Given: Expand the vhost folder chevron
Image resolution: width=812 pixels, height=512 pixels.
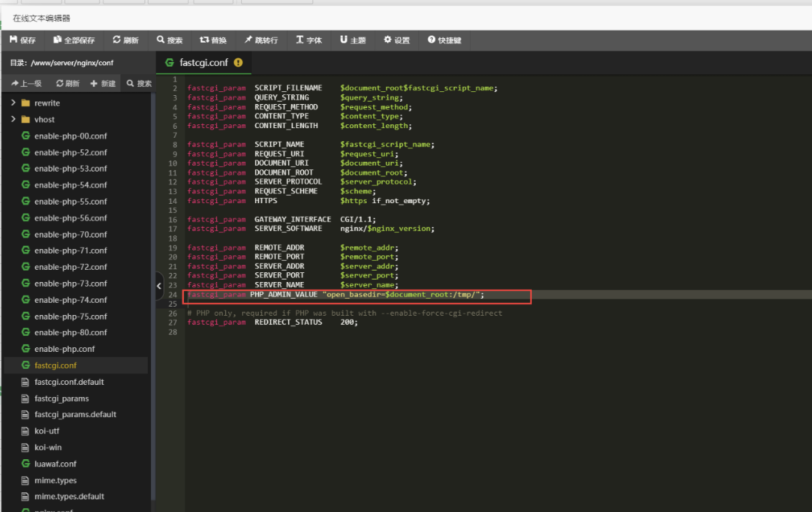Looking at the screenshot, I should (x=13, y=119).
